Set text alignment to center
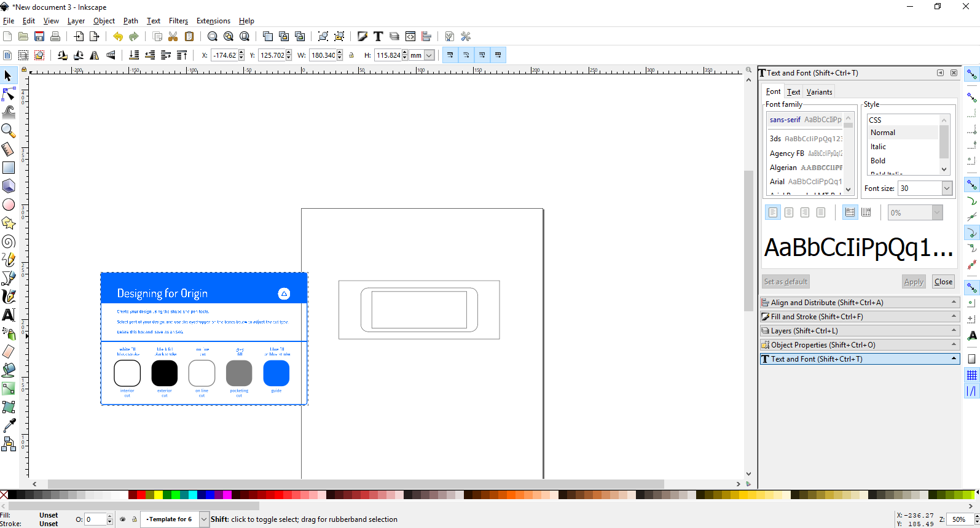The image size is (980, 528). 789,212
